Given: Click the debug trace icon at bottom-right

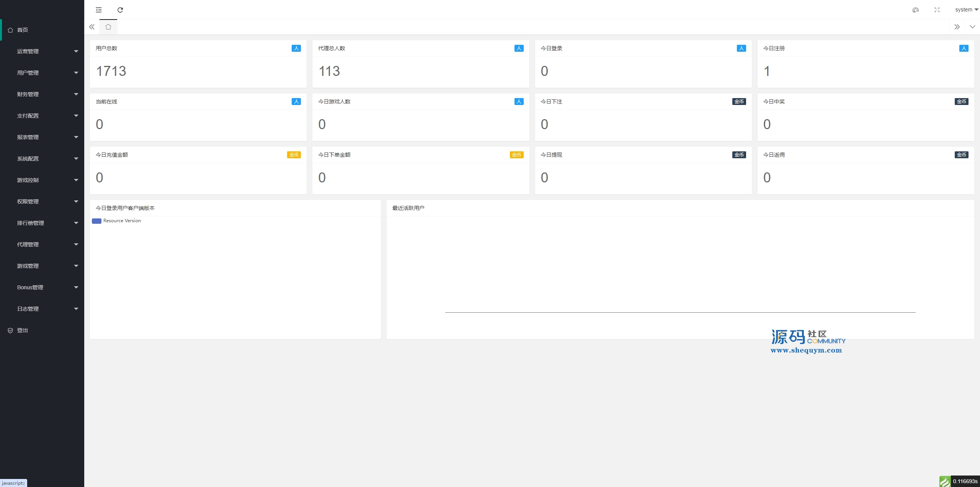Looking at the screenshot, I should tap(944, 481).
